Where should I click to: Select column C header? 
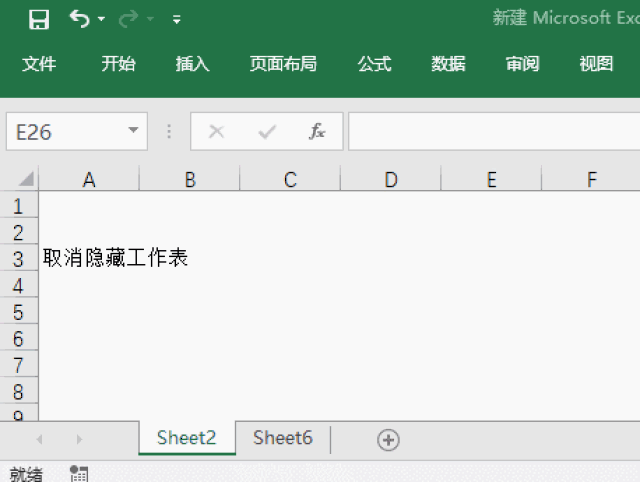(x=290, y=179)
